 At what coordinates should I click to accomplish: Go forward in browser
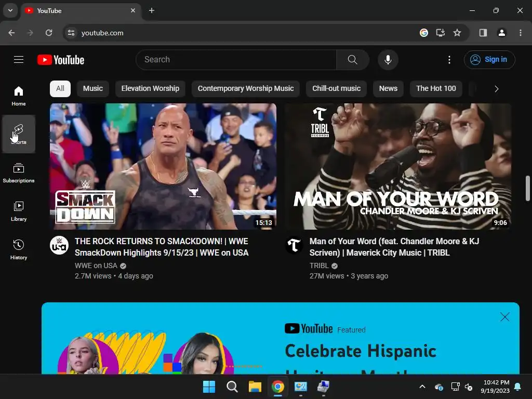click(x=30, y=33)
